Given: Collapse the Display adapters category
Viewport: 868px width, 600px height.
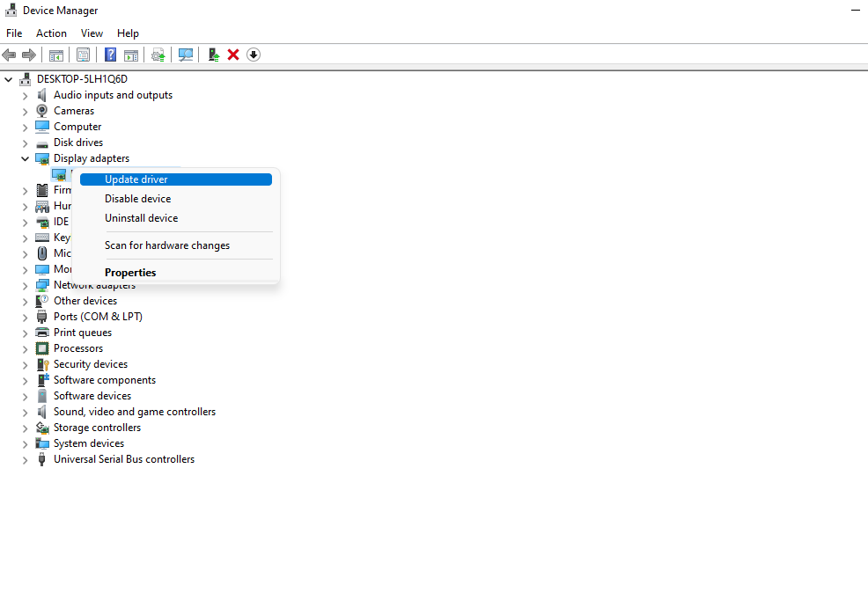Looking at the screenshot, I should (x=25, y=157).
